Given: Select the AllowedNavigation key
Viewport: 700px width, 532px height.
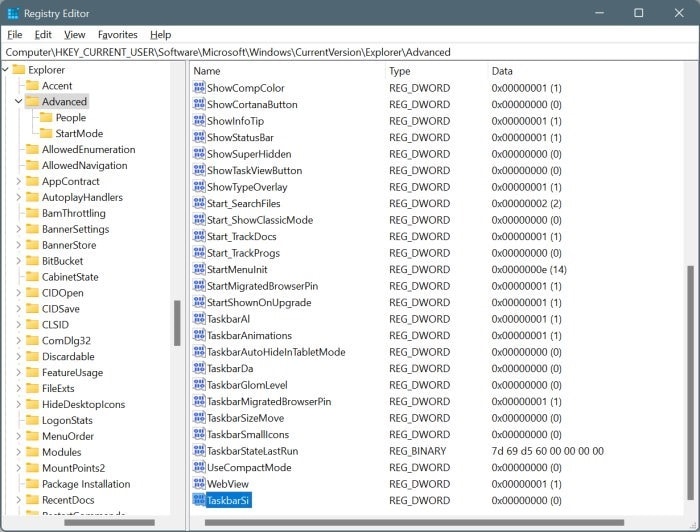Looking at the screenshot, I should (x=84, y=165).
